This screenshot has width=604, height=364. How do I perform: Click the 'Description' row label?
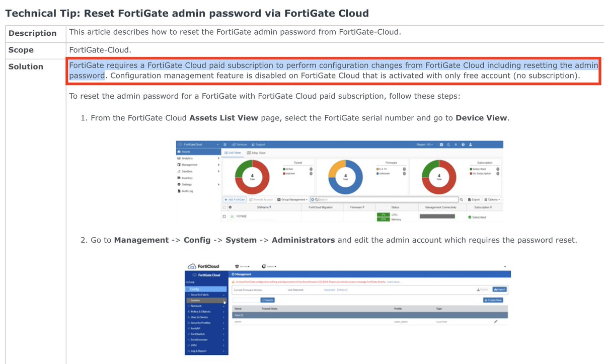point(33,33)
